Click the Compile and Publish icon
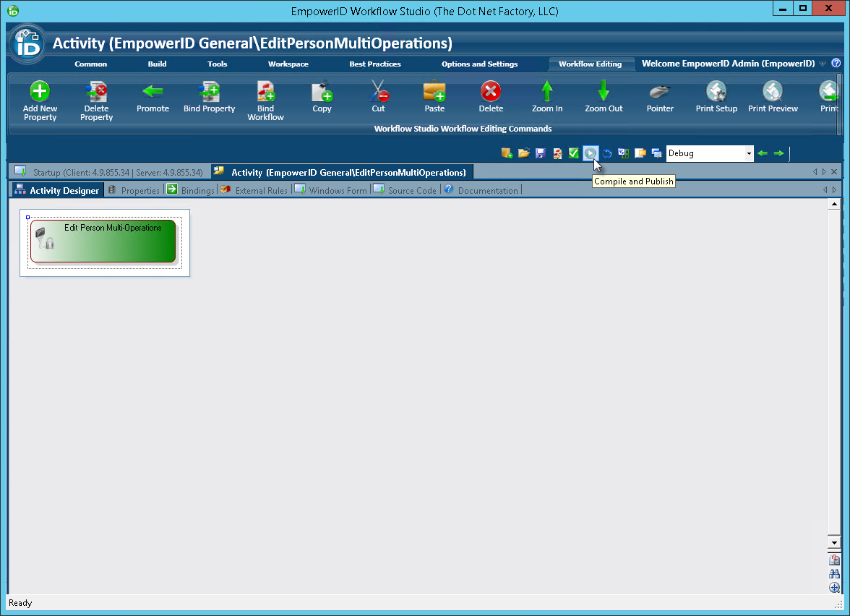Viewport: 850px width, 616px height. (591, 153)
